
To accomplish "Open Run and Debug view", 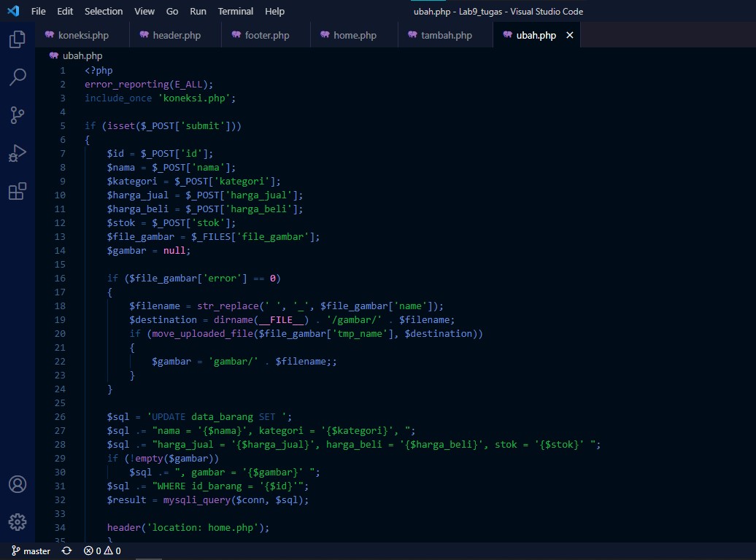I will [18, 153].
